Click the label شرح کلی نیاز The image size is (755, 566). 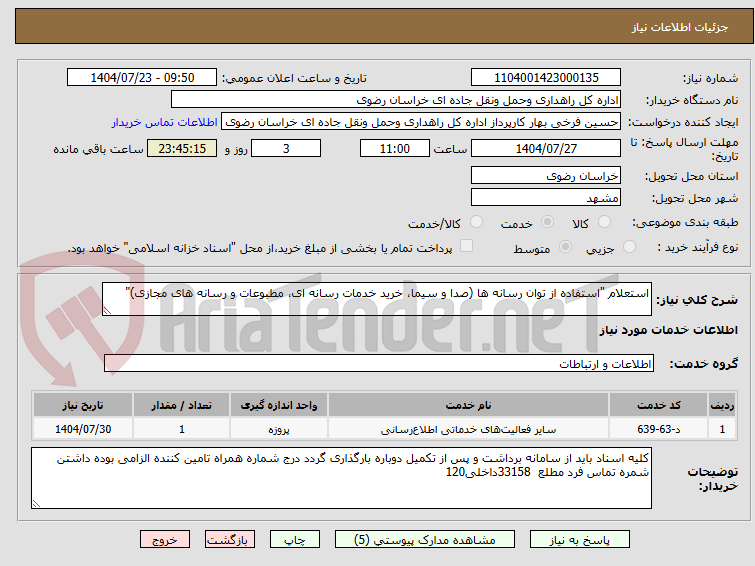coord(697,300)
